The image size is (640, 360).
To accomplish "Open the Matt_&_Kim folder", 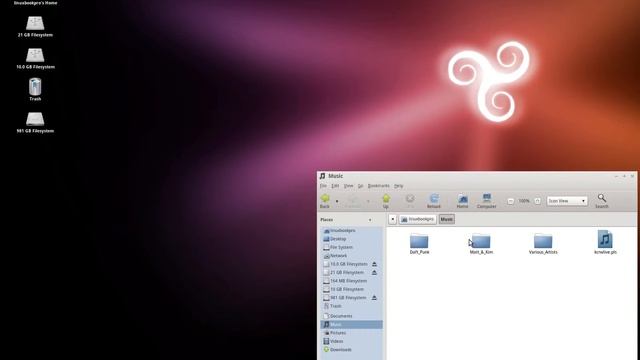I will click(x=481, y=244).
